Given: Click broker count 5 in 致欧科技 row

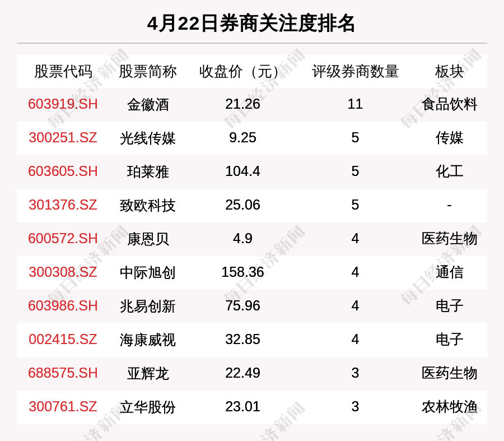Looking at the screenshot, I should pos(355,205).
